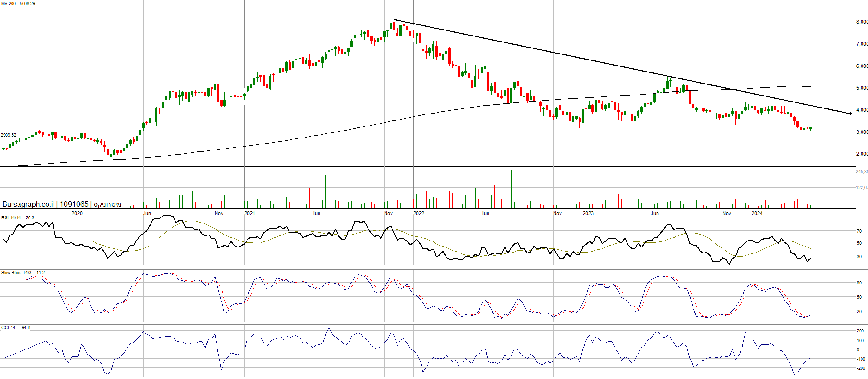Click the 2024 label on the date axis
The height and width of the screenshot is (379, 868).
[x=757, y=213]
